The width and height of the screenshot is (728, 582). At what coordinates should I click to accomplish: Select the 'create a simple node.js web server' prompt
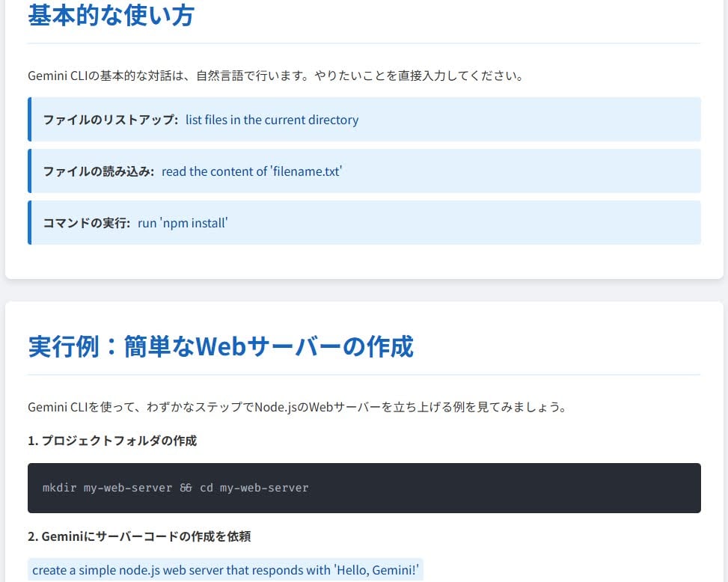pos(226,569)
